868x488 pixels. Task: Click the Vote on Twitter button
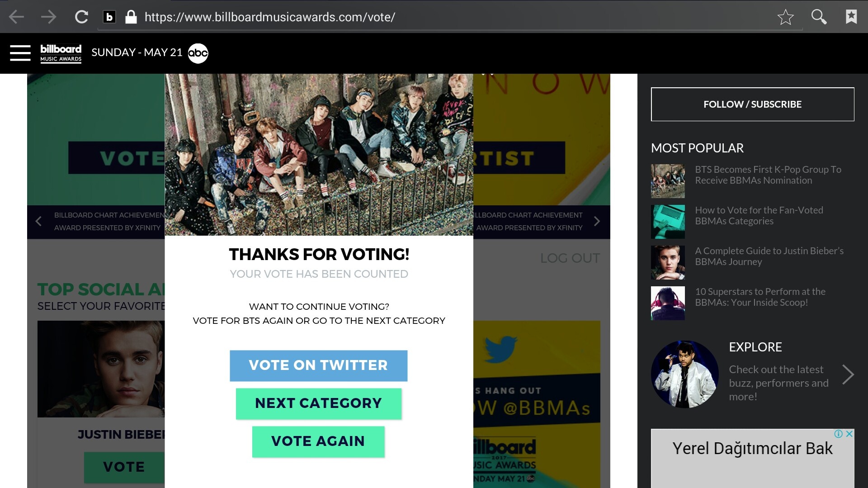click(x=318, y=365)
